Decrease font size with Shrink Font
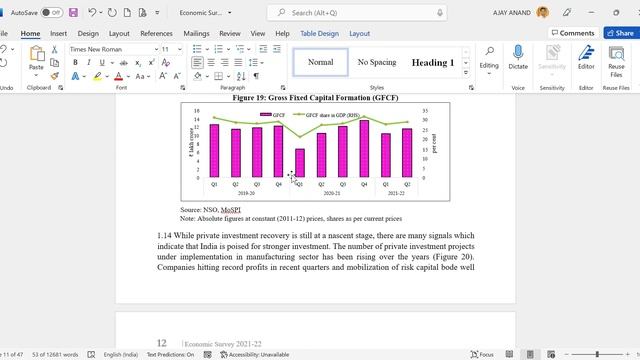The height and width of the screenshot is (360, 640). [x=177, y=76]
